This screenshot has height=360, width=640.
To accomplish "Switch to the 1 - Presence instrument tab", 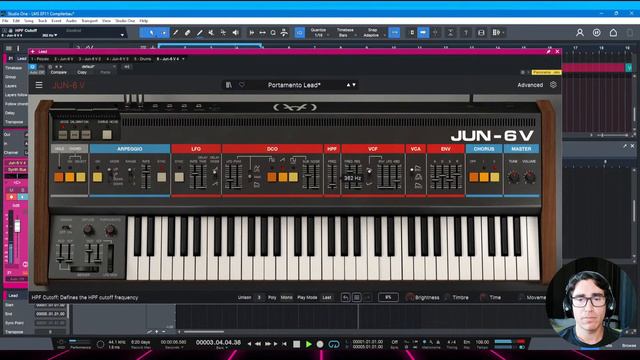I will point(40,59).
